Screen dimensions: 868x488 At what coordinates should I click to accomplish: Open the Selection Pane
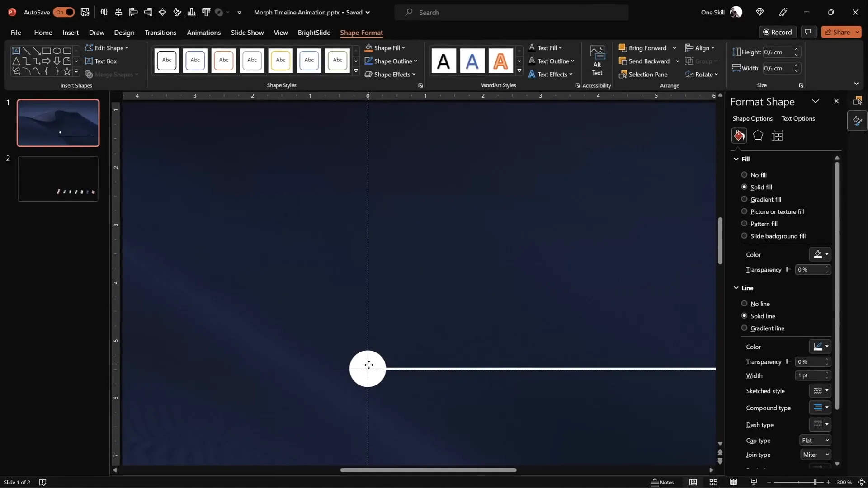643,74
